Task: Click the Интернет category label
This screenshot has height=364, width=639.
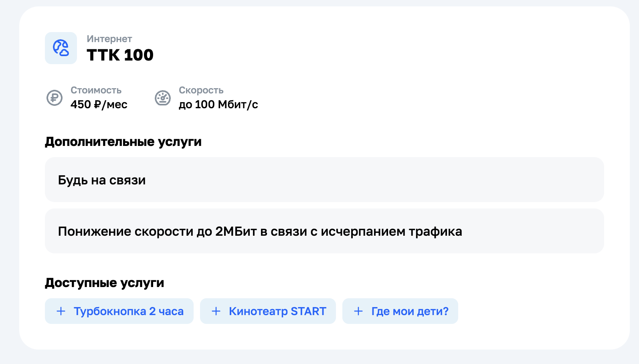Action: [x=109, y=39]
